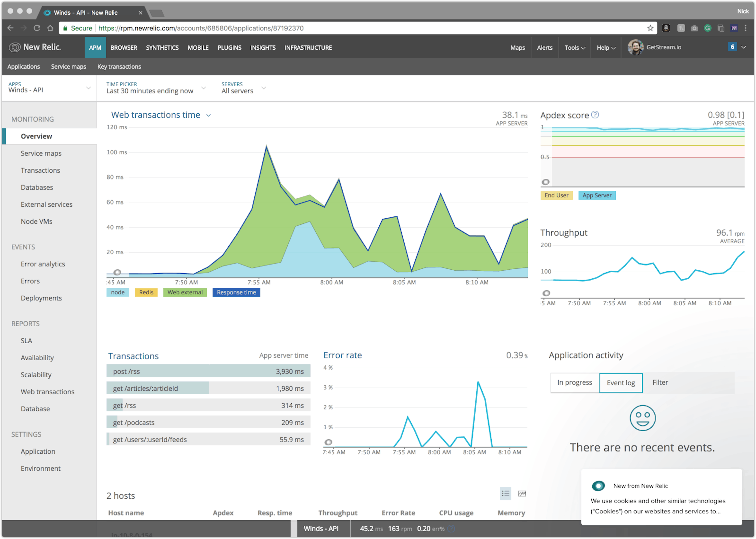
Task: Switch to the INSIGHTS tab
Action: tap(263, 47)
